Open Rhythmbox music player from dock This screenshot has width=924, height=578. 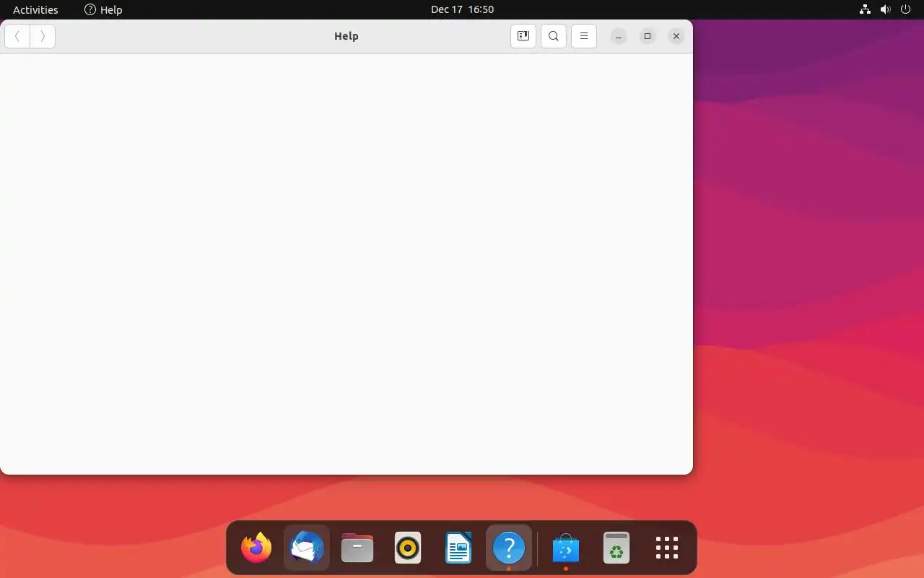[408, 548]
